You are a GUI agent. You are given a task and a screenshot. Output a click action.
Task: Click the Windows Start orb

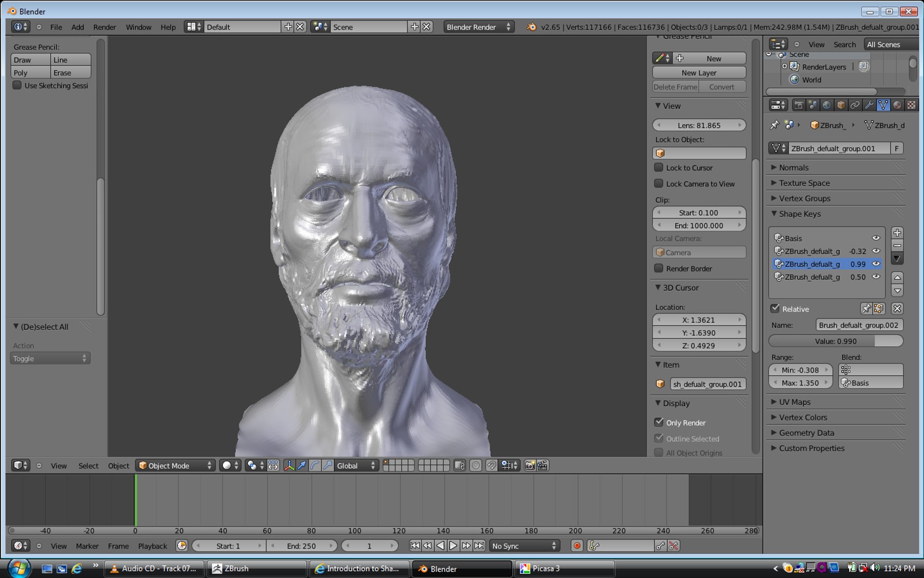coord(19,568)
